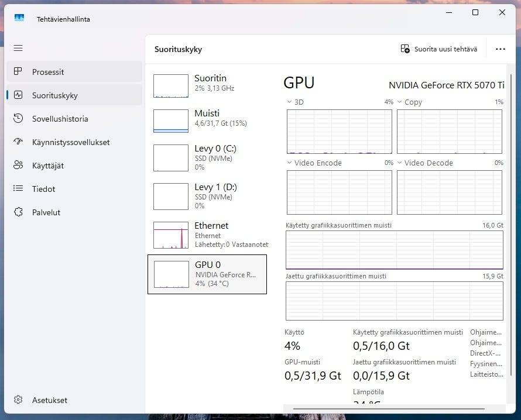Maximize the Tehtävienhallinta window
Image resolution: width=521 pixels, height=420 pixels.
click(475, 13)
